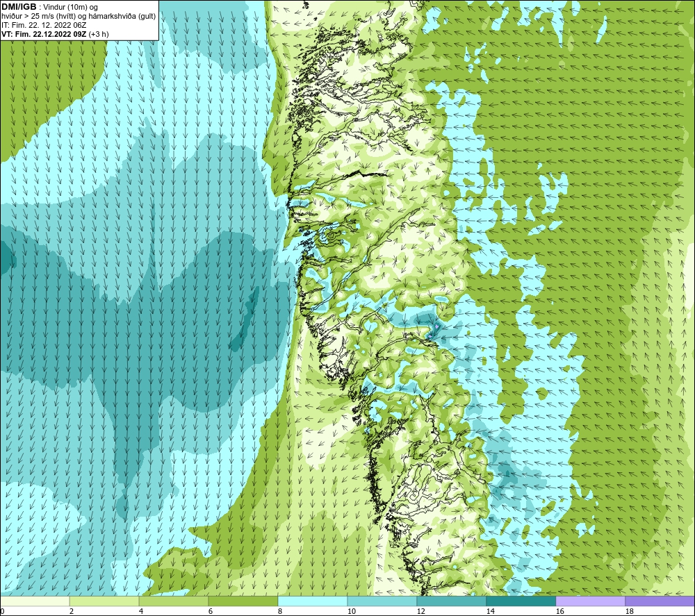This screenshot has height=616, width=695.
Task: Click the legend label '14'
Action: coord(490,611)
